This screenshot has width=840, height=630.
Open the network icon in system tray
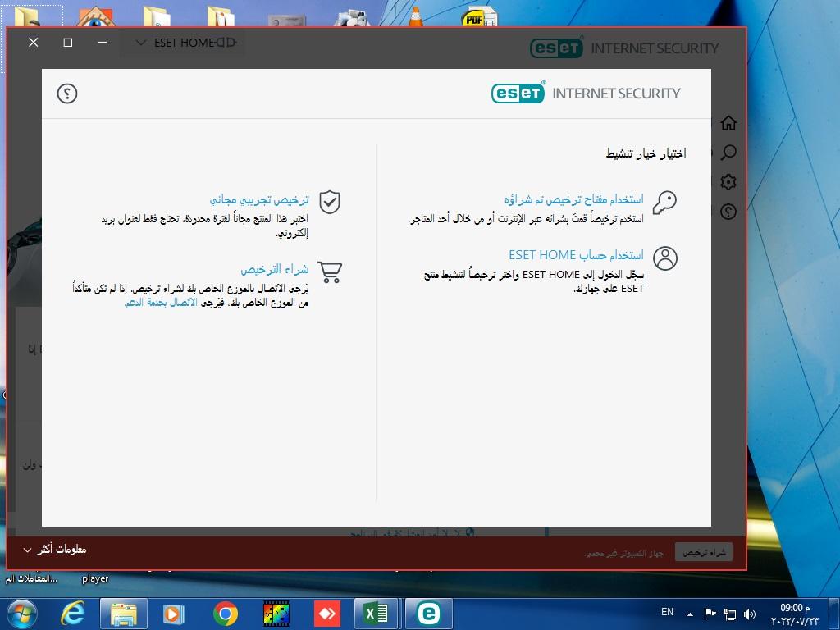(729, 614)
